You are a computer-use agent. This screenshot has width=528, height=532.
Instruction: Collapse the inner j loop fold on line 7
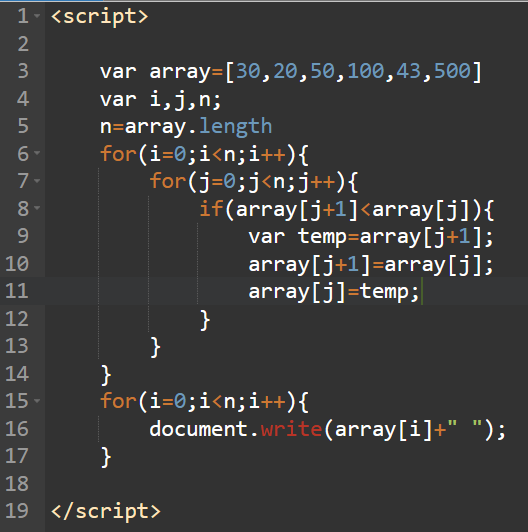pos(37,180)
